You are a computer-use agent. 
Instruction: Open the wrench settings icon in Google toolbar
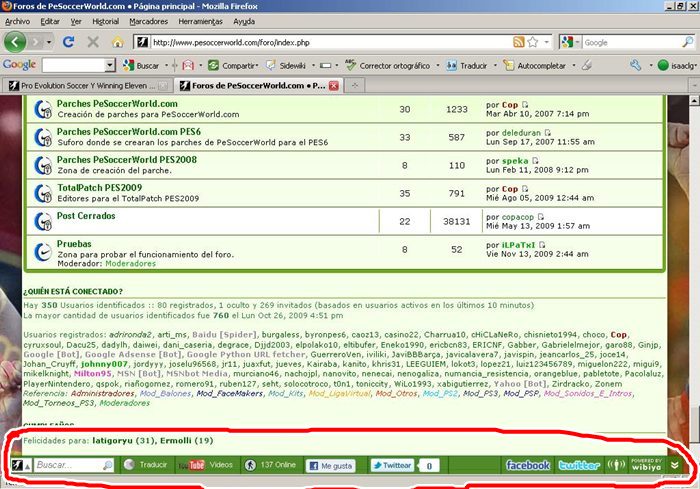(x=635, y=66)
